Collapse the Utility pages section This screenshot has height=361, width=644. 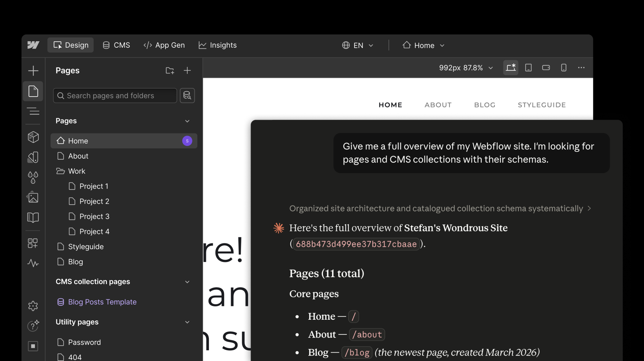pyautogui.click(x=187, y=322)
